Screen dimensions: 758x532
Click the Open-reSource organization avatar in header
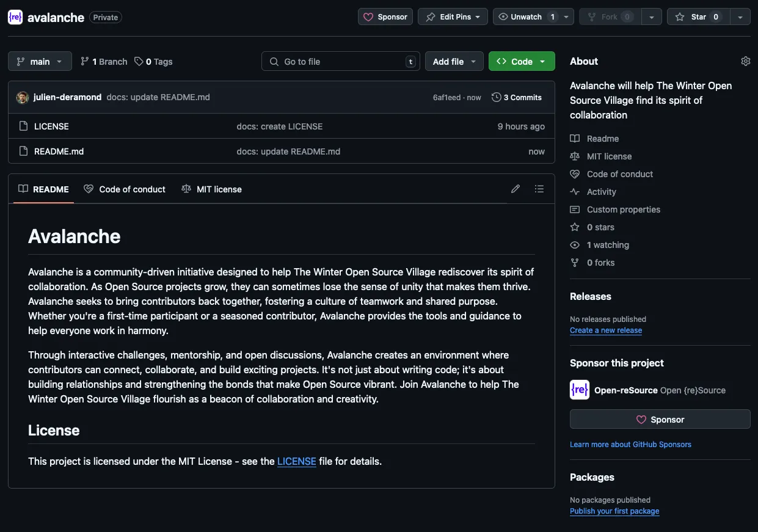tap(15, 17)
